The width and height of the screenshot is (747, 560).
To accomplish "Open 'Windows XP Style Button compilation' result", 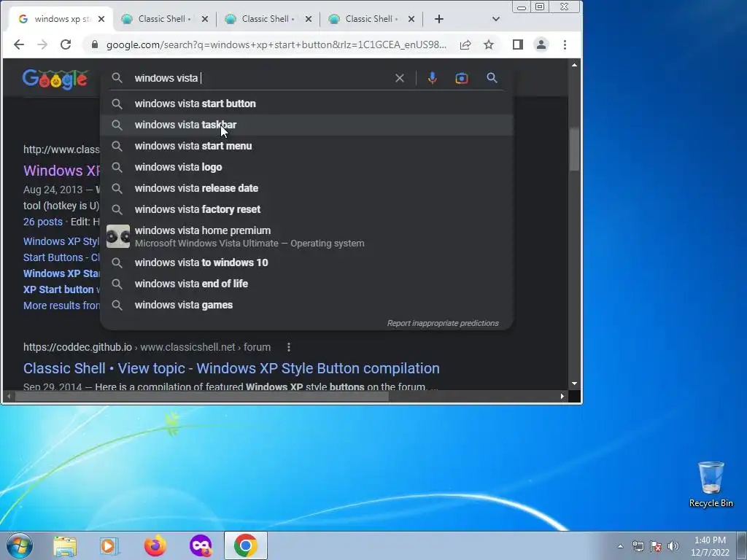I will [x=231, y=368].
